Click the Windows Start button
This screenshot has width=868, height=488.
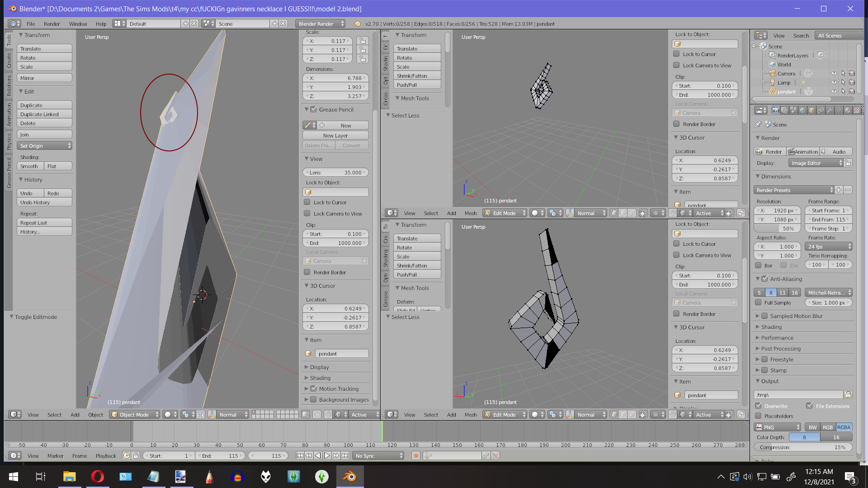(x=14, y=477)
